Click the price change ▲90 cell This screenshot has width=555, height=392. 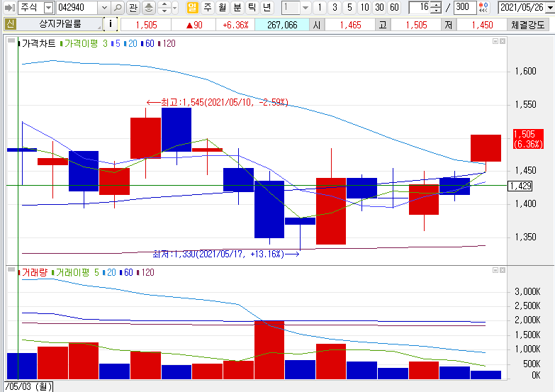pos(194,25)
